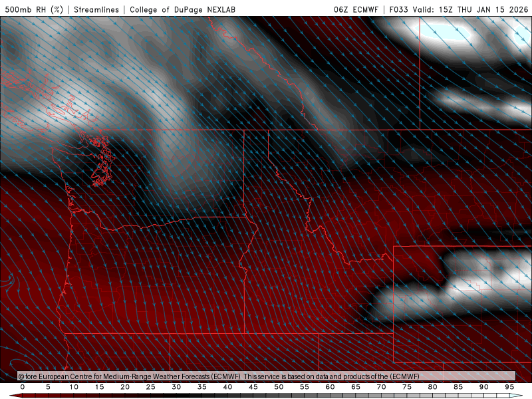Click the '75' value on the color scale

(407, 387)
